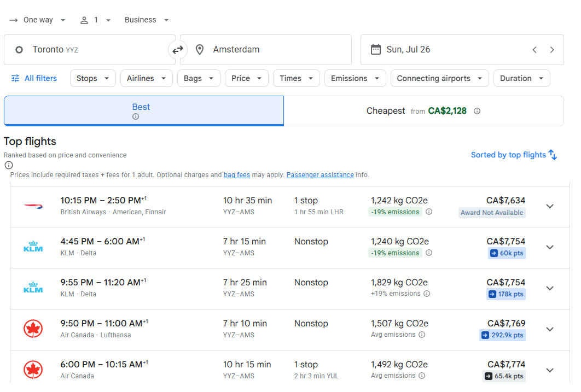Show emissions info for British Airways flight
Image resolution: width=581 pixels, height=392 pixels.
click(429, 212)
